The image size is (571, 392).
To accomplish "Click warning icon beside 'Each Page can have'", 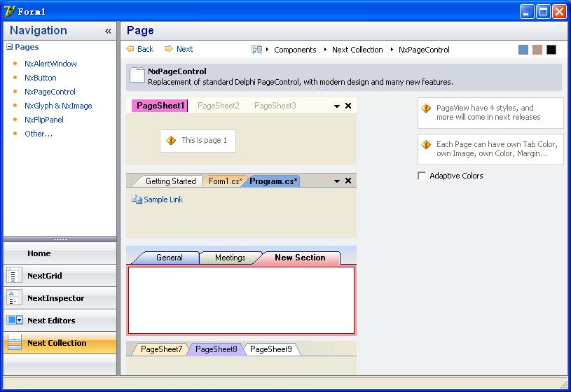I will click(x=426, y=144).
